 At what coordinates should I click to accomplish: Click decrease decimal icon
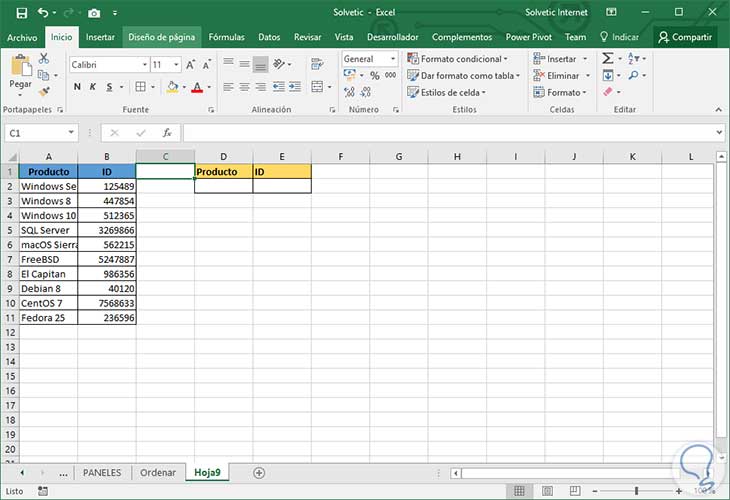click(366, 92)
